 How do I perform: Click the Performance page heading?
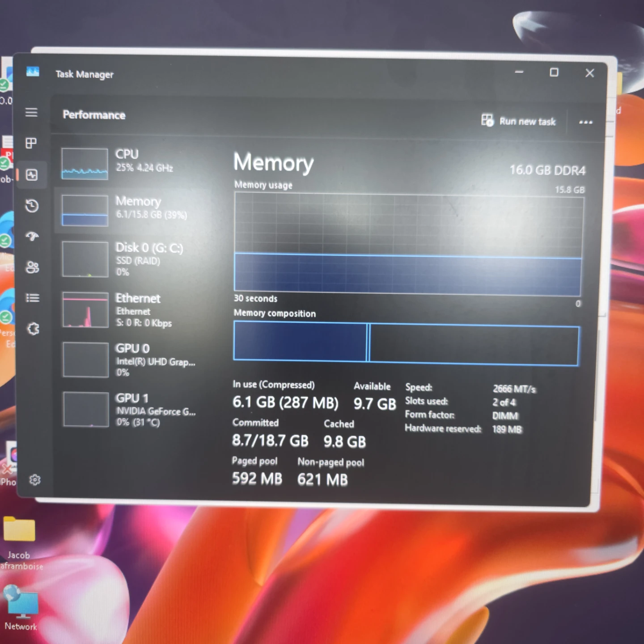[94, 115]
